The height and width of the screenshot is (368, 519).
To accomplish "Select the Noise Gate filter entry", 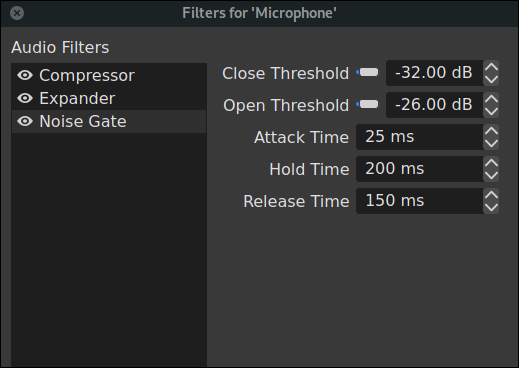I will [109, 121].
